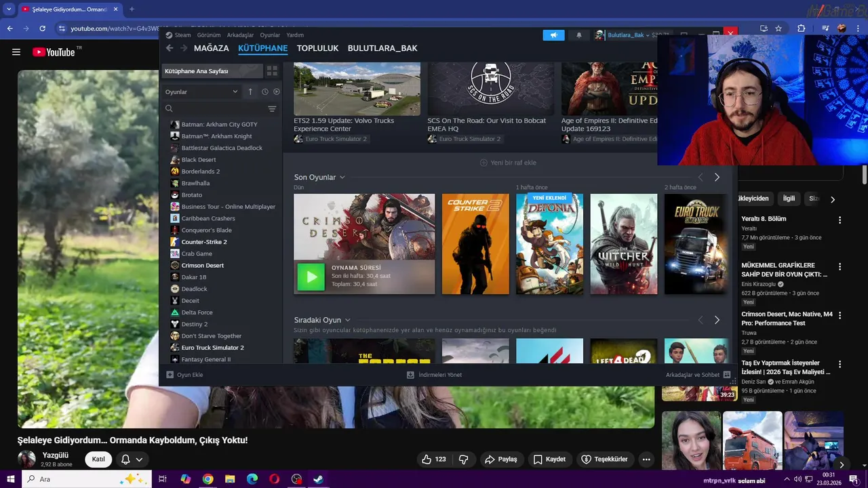The width and height of the screenshot is (868, 488).
Task: Open the Görünüm menu
Action: (x=209, y=35)
